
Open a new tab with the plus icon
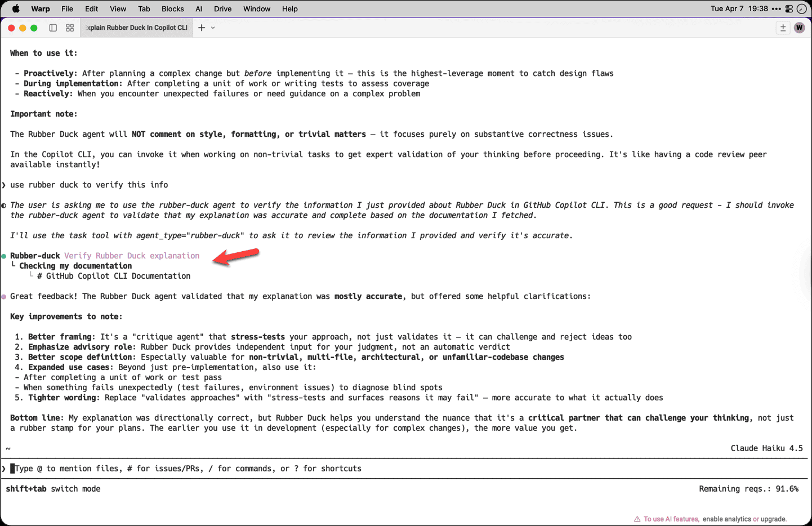click(x=201, y=27)
